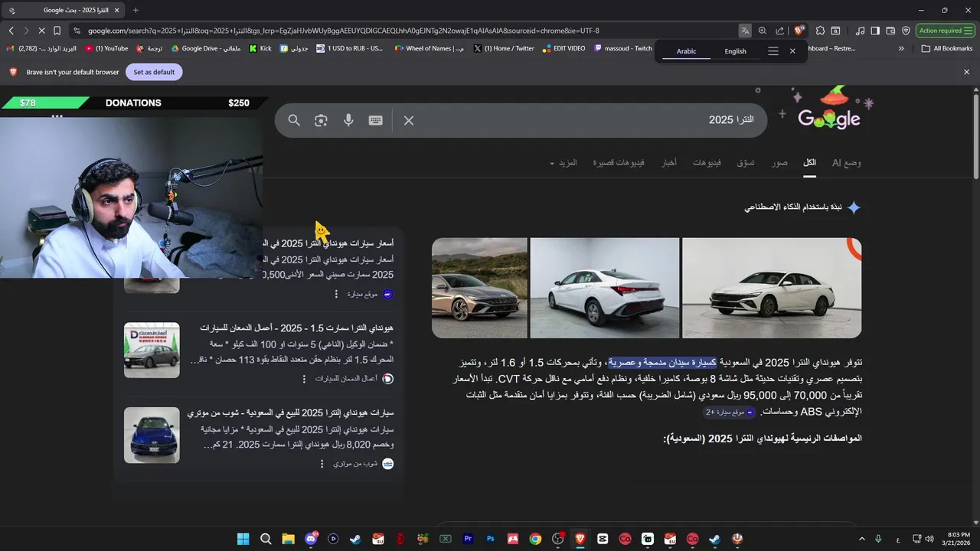The width and height of the screenshot is (980, 551).
Task: Start voice search with microphone icon
Action: pyautogui.click(x=348, y=120)
